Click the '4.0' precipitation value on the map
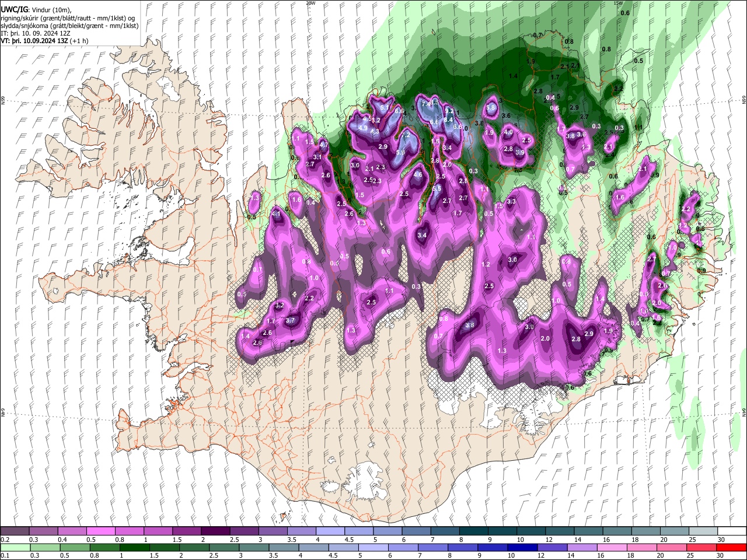Screen dimensions: 747x560 (x=508, y=132)
